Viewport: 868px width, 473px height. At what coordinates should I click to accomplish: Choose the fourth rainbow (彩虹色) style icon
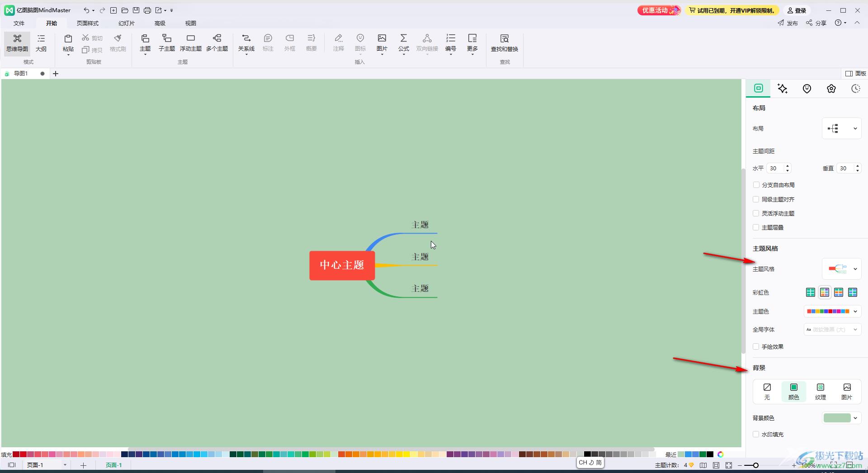click(x=853, y=292)
